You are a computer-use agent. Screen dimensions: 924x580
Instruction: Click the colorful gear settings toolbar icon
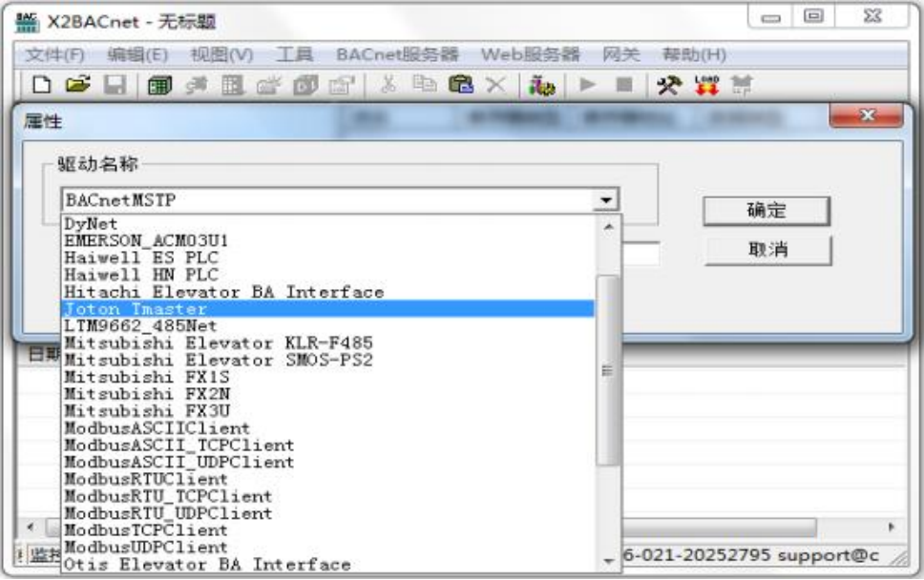pos(541,86)
